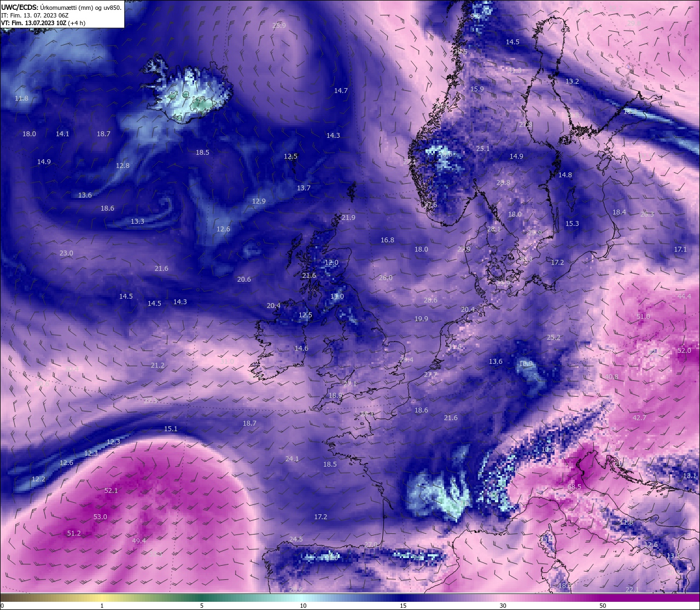The height and width of the screenshot is (610, 700).
Task: Click the 51.0 value label
Action: (643, 316)
